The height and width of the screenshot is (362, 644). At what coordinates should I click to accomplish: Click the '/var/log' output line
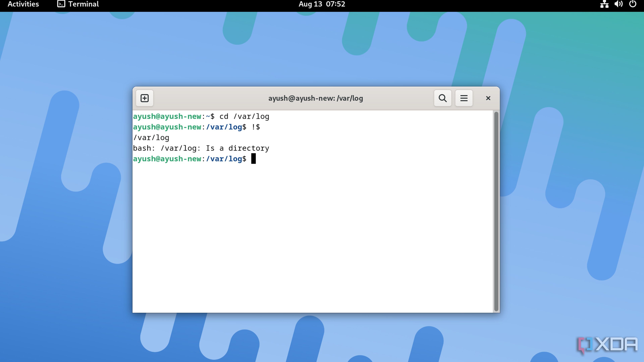tap(151, 138)
